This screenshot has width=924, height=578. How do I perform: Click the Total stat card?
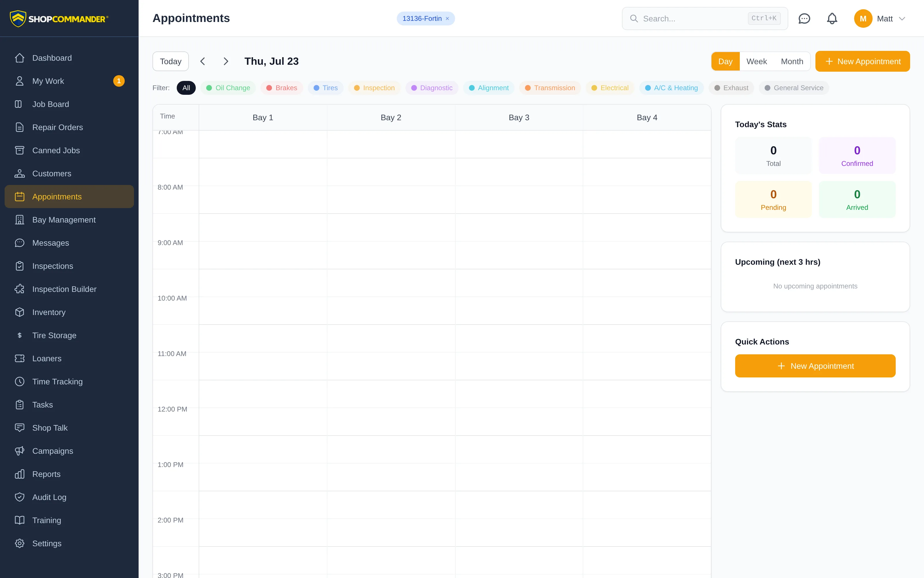[x=773, y=155]
